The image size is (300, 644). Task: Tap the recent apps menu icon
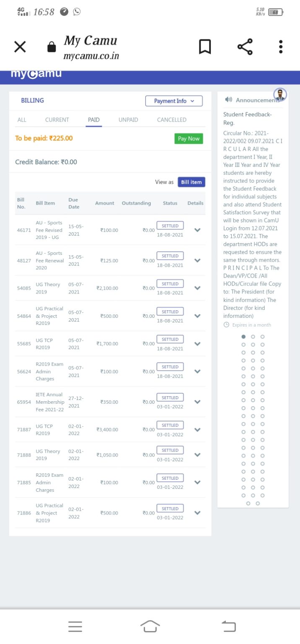75,626
